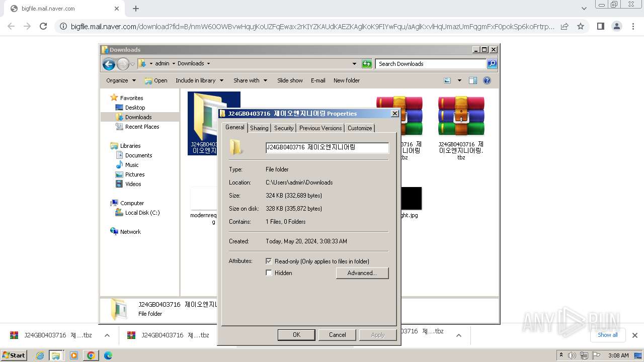Click the folder name input field
This screenshot has width=644, height=362.
327,147
